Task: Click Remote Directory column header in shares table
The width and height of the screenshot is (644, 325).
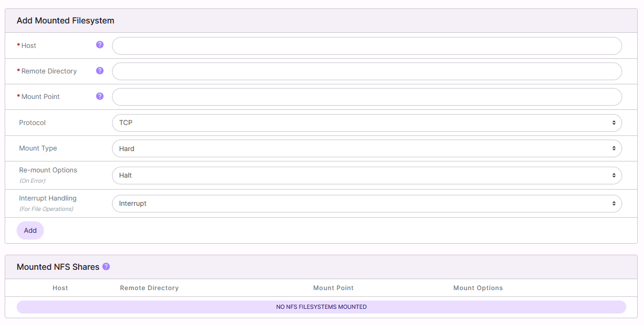Action: click(149, 288)
